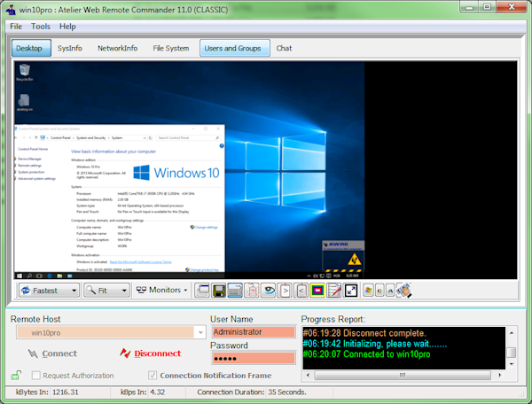Click Progress Report scroll up arrow
Viewport: 532px width, 404px height.
[x=512, y=333]
